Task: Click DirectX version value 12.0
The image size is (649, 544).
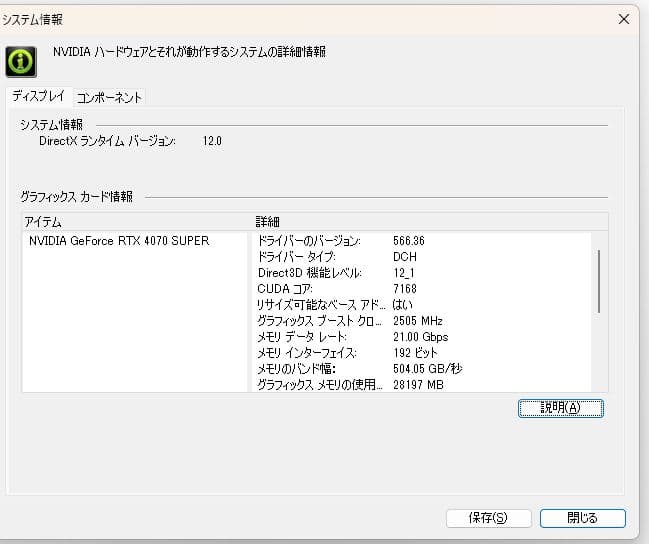Action: pos(212,141)
